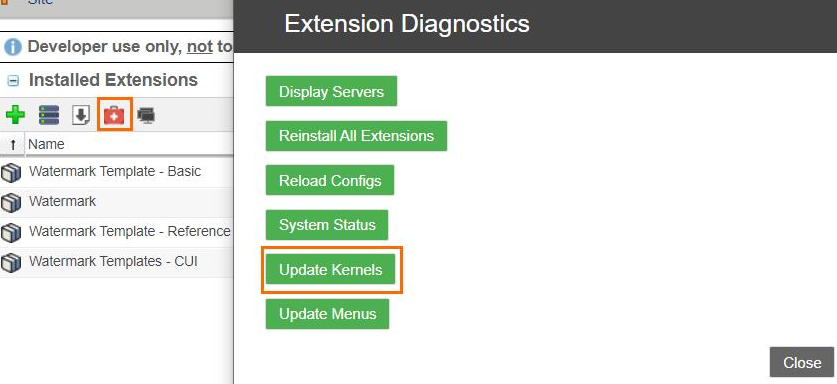This screenshot has height=384, width=837.
Task: Click the Display Servers button
Action: (x=331, y=91)
